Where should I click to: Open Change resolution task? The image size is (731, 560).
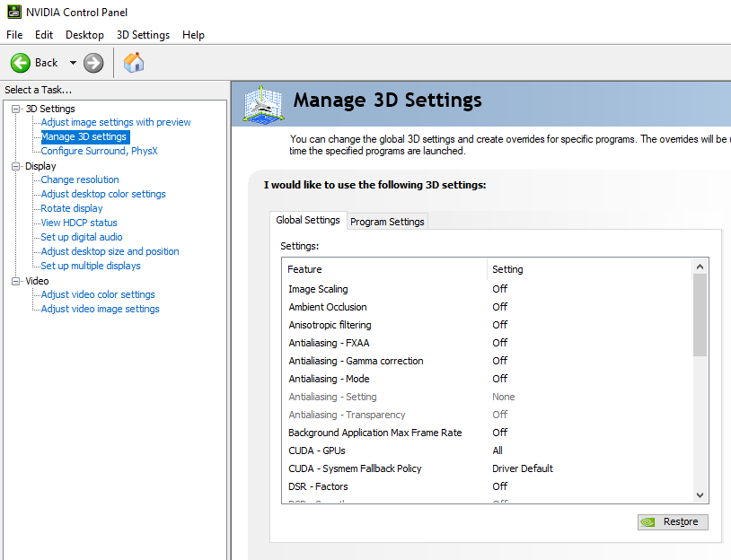(x=80, y=179)
